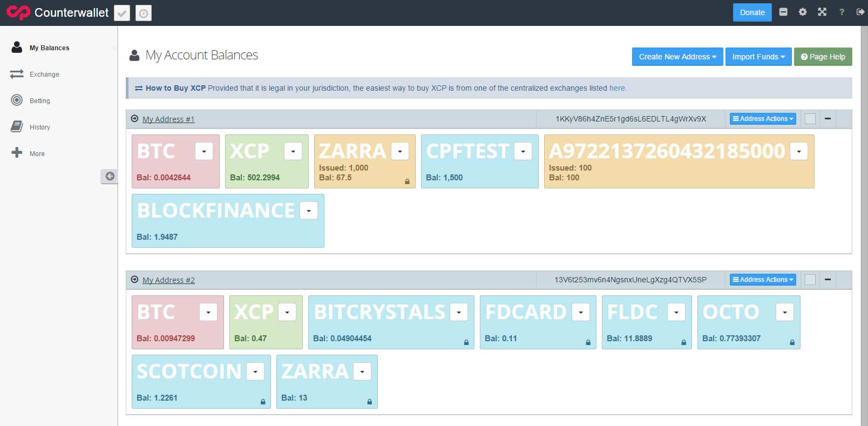Click the Donate button
The width and height of the screenshot is (868, 426).
coord(752,12)
